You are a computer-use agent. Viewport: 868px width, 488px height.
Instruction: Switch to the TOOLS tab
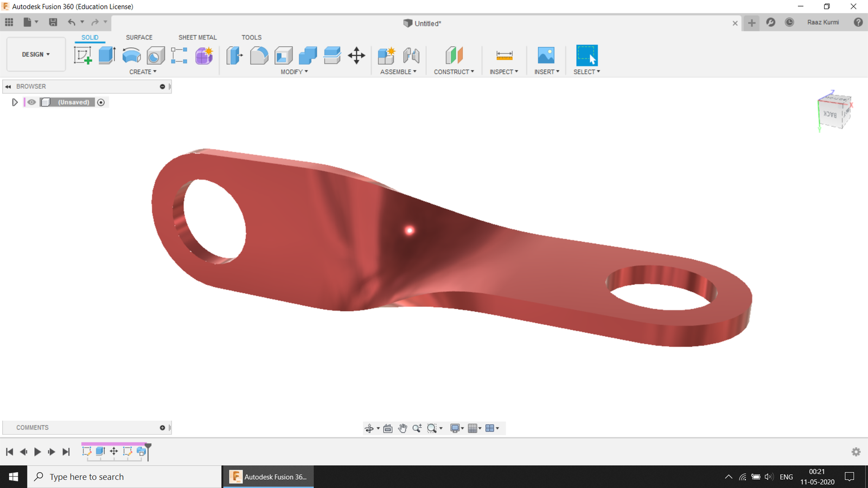point(252,37)
